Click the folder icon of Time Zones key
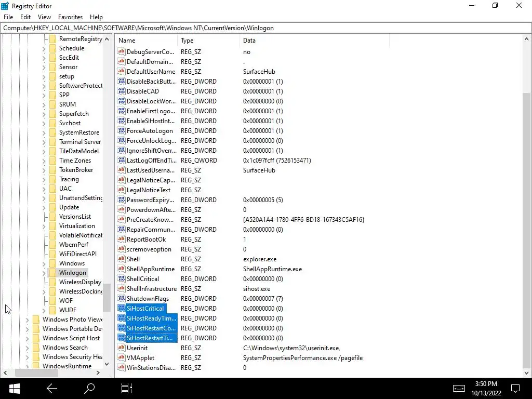 tap(52, 160)
